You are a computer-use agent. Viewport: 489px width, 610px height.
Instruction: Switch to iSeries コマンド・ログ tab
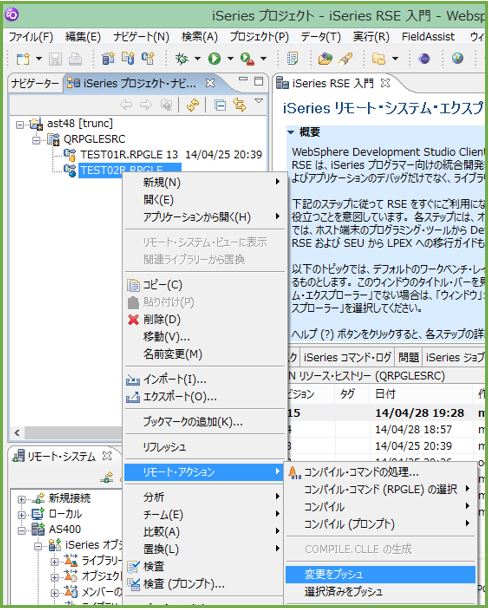[x=347, y=357]
